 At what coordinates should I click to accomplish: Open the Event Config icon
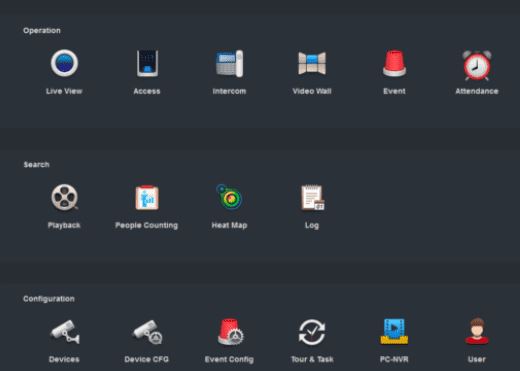[230, 332]
